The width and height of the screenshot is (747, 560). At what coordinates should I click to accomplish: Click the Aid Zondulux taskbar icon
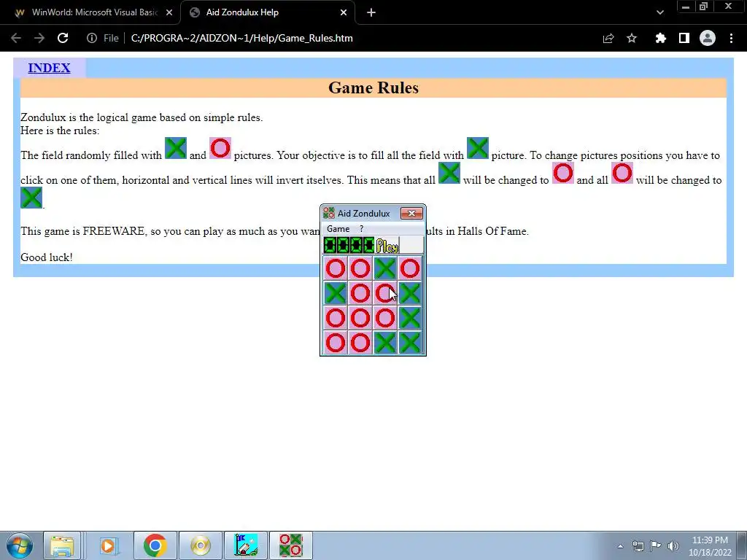(291, 545)
